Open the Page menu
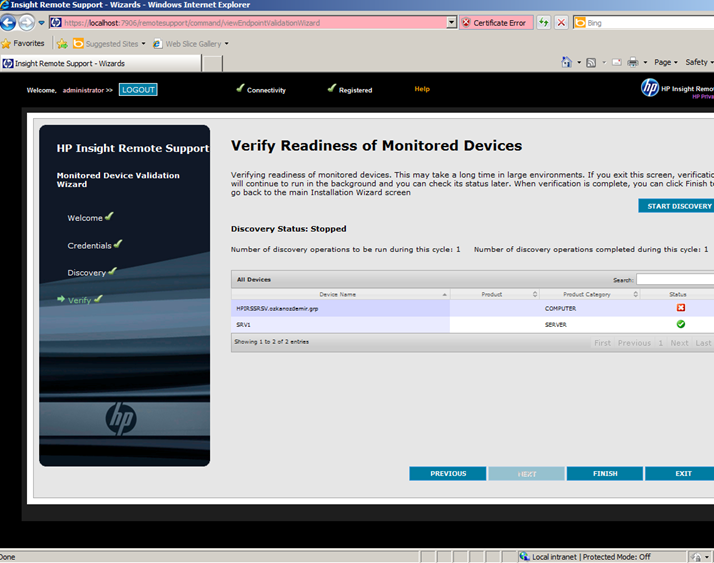 click(666, 62)
